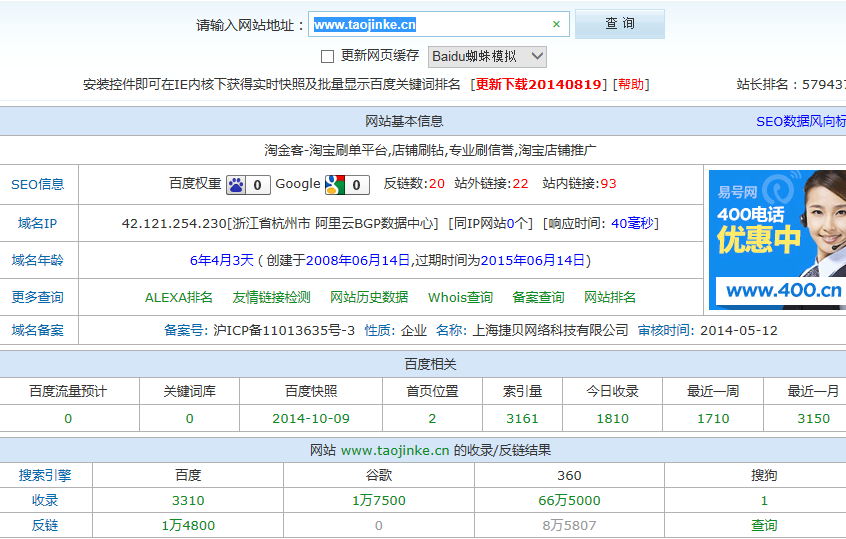The width and height of the screenshot is (846, 539).
Task: Open the Whois查询 link
Action: pos(460,297)
